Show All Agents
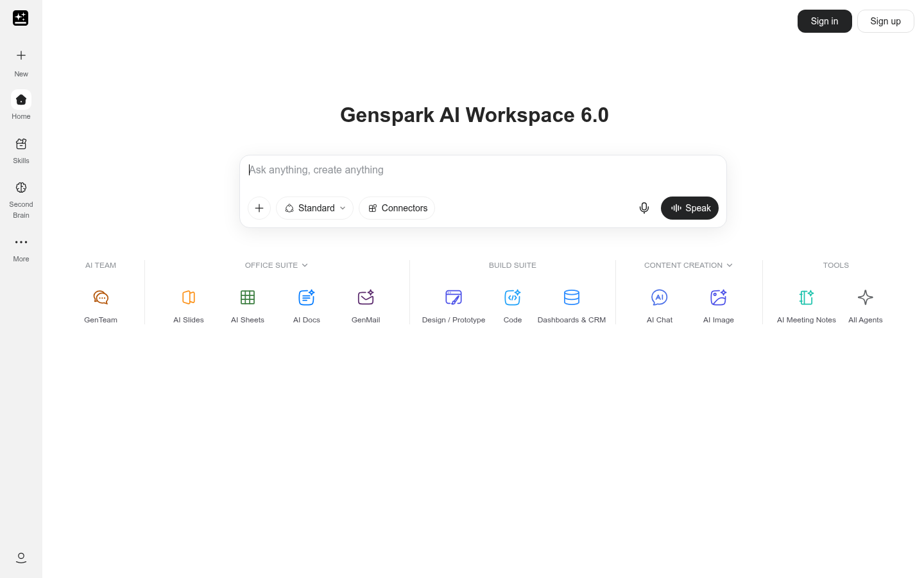Screen dimensions: 924x578 point(866,306)
